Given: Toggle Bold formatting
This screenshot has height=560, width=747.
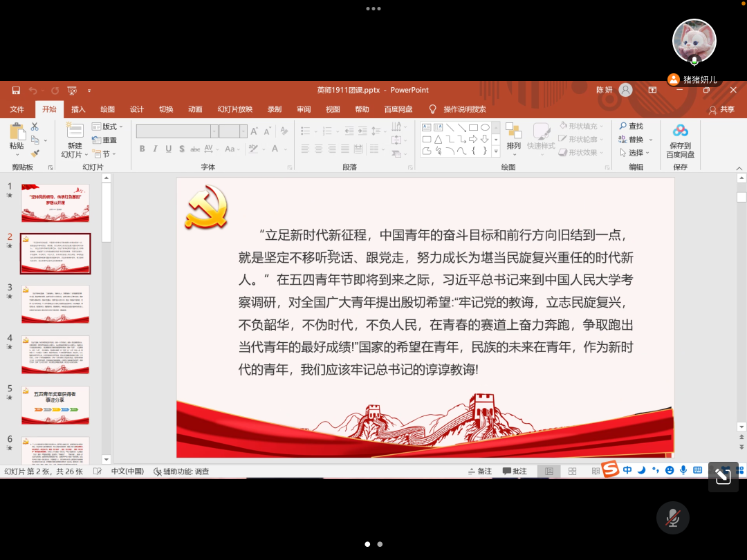Looking at the screenshot, I should [142, 149].
